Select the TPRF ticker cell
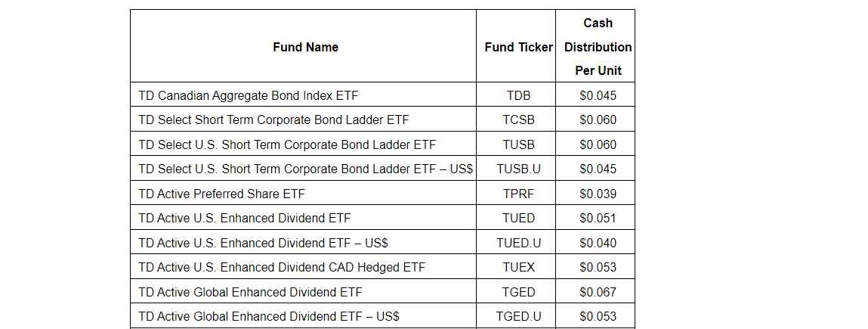 pos(518,194)
